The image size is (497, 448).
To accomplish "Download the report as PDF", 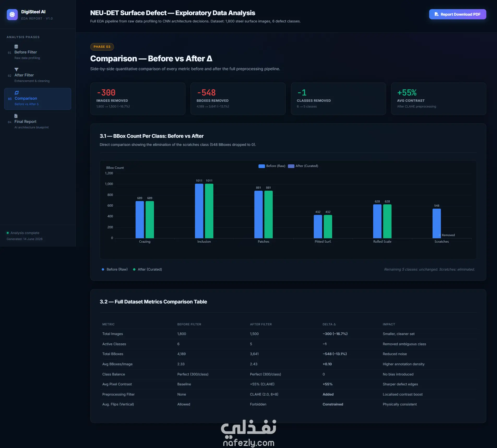I will [458, 14].
